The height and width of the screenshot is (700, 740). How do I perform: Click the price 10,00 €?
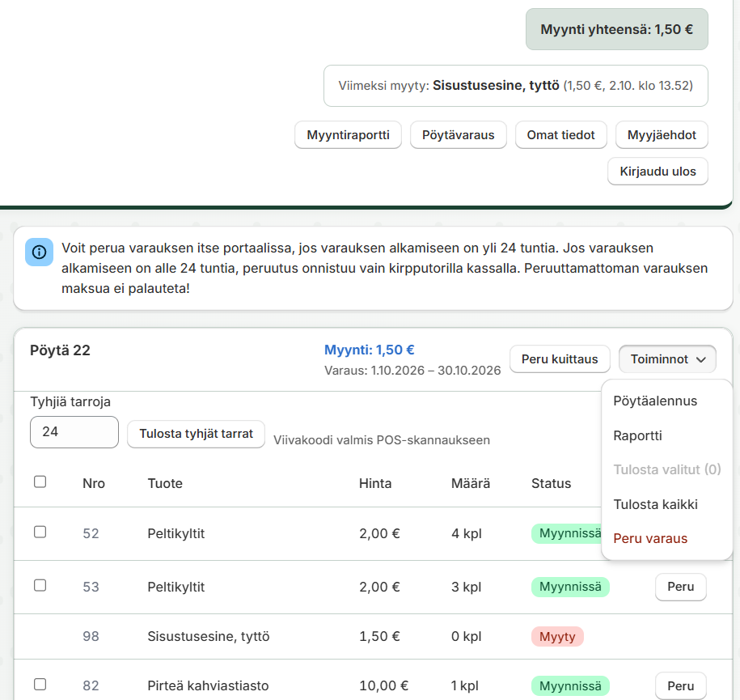[383, 685]
